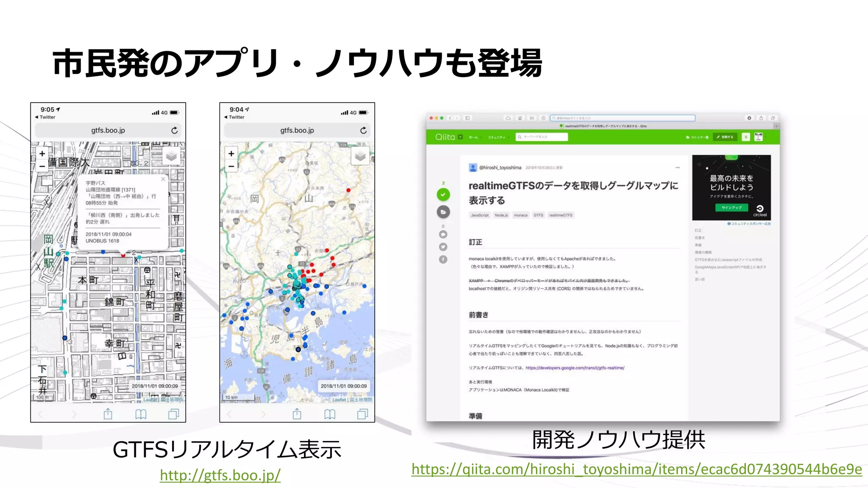Click the Leaflet attribution link on the middle phone map
868x488 pixels.
click(x=339, y=399)
